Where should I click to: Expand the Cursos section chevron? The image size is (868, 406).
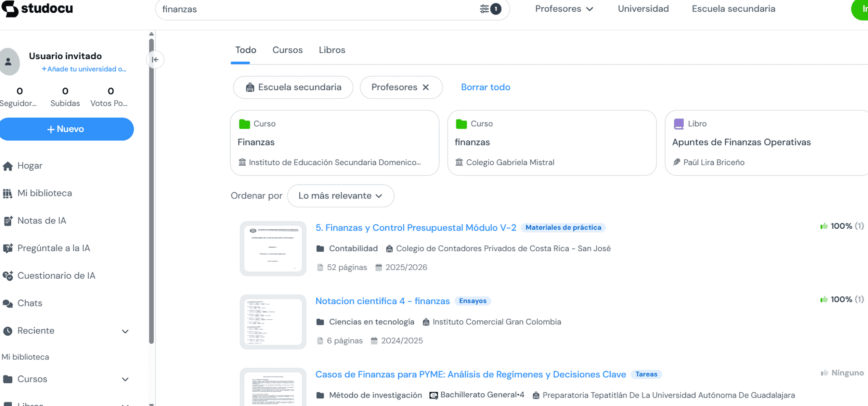pyautogui.click(x=125, y=379)
